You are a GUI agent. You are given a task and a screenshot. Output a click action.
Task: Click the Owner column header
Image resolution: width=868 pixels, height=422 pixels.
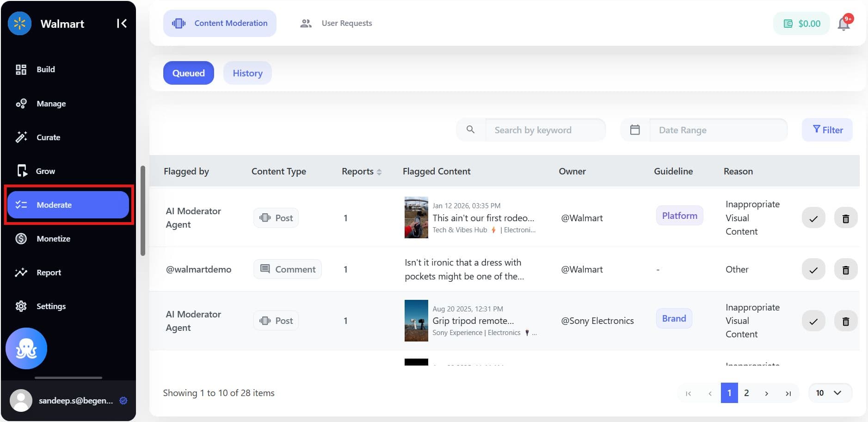[x=572, y=171]
